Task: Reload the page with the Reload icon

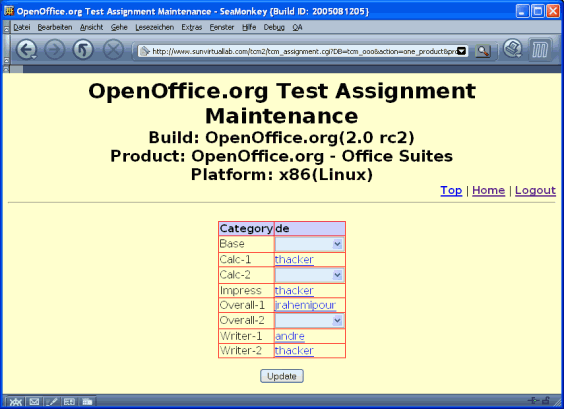Action: (x=83, y=50)
